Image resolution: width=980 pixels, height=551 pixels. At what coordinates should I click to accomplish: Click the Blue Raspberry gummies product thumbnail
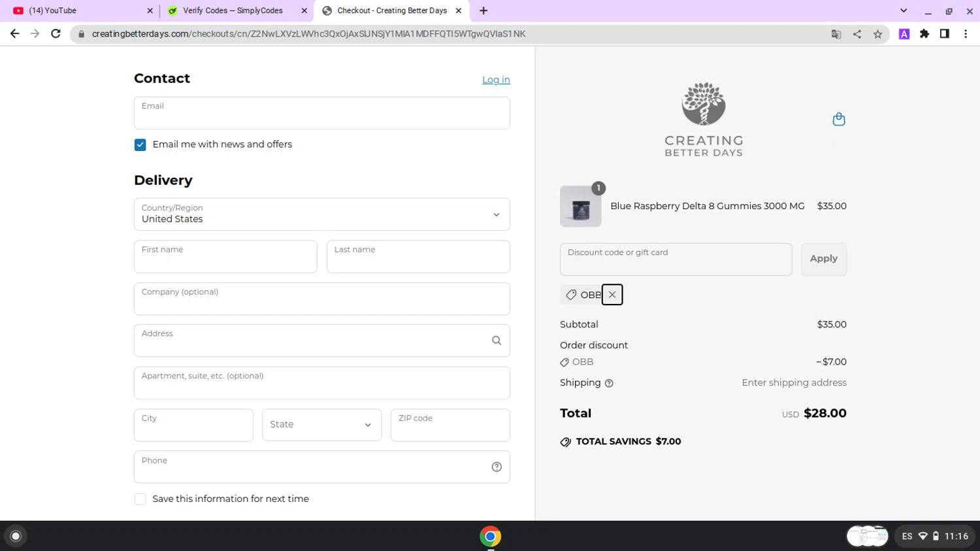tap(581, 206)
